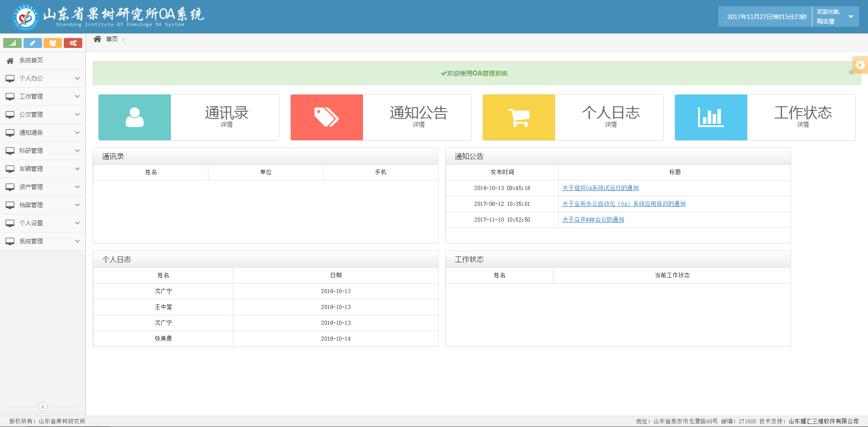The height and width of the screenshot is (427, 868).
Task: Open the 关于召开###会议的通知 link
Action: 593,219
